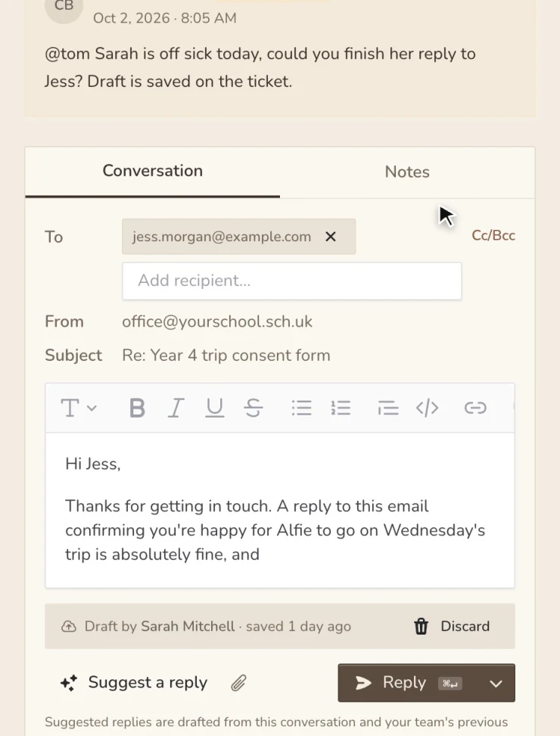Click the @tom mention in the note
Image resolution: width=560 pixels, height=736 pixels.
click(67, 54)
